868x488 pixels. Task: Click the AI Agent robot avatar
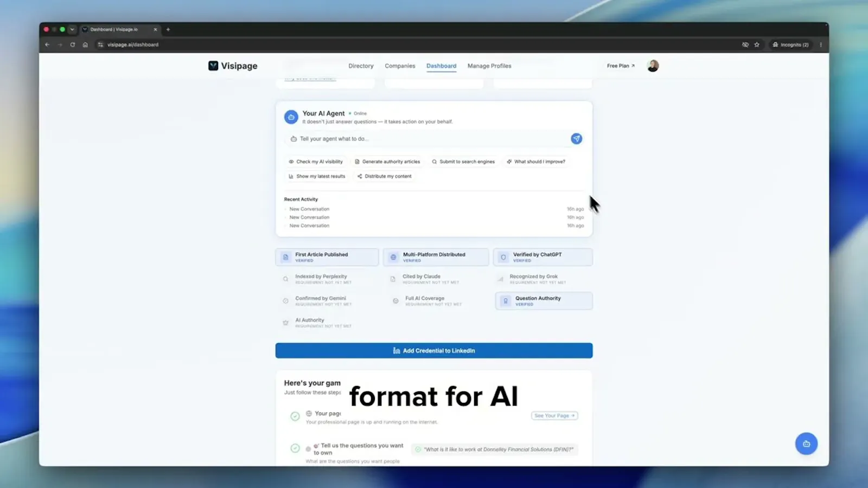(x=291, y=117)
